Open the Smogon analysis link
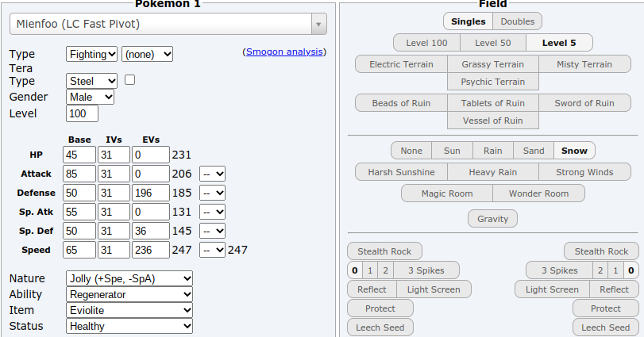Screen dimensions: 644x337 pyautogui.click(x=284, y=52)
